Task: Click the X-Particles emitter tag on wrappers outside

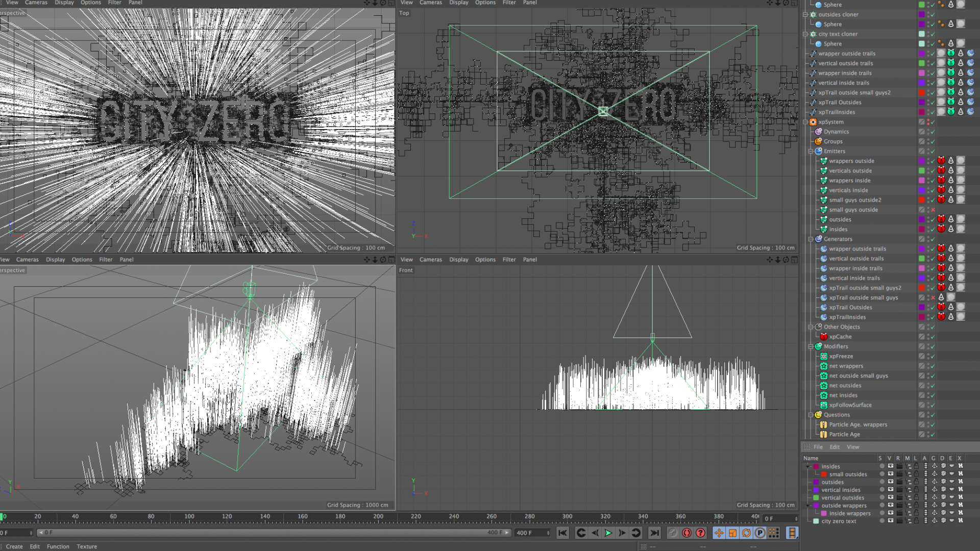Action: [941, 161]
